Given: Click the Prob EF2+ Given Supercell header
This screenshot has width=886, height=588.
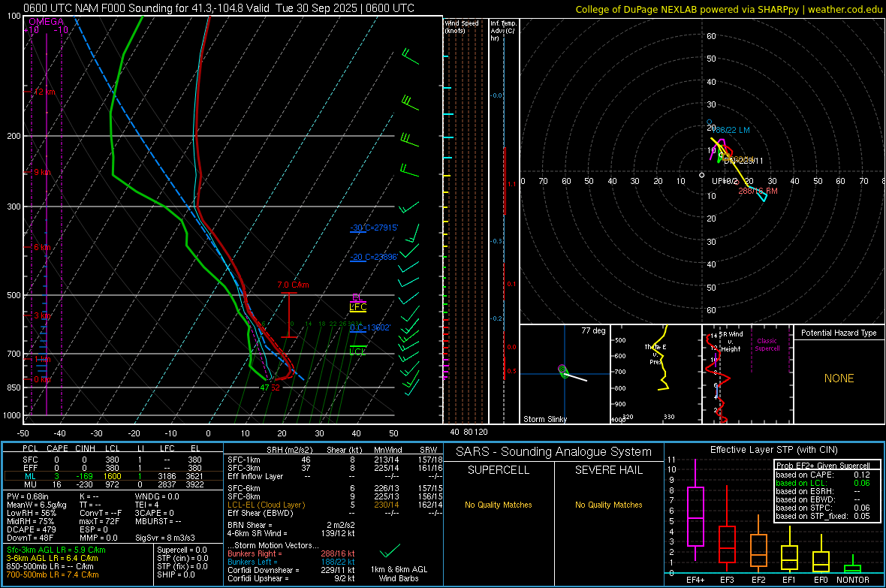Looking at the screenshot, I should click(823, 466).
